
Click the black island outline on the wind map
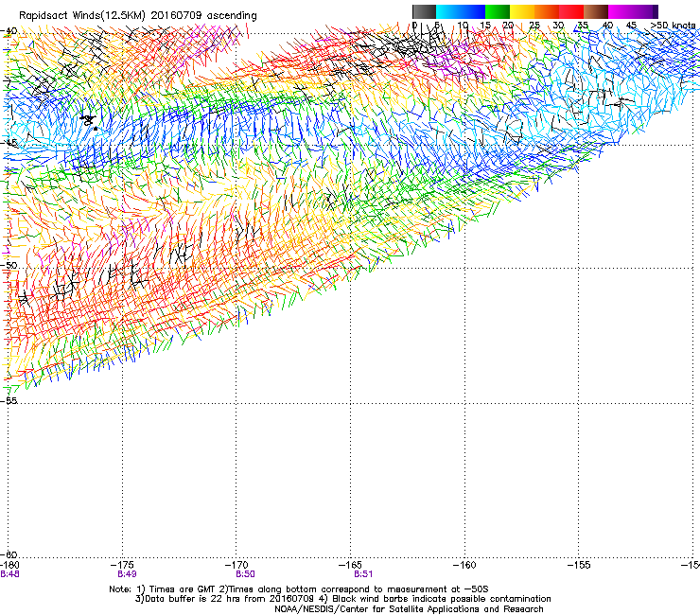tap(89, 121)
